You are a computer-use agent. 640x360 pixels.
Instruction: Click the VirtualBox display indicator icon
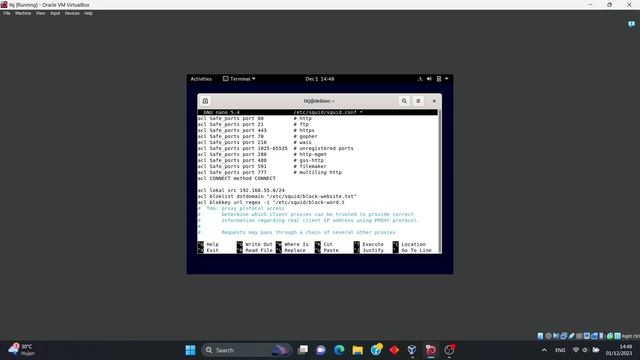[587, 336]
